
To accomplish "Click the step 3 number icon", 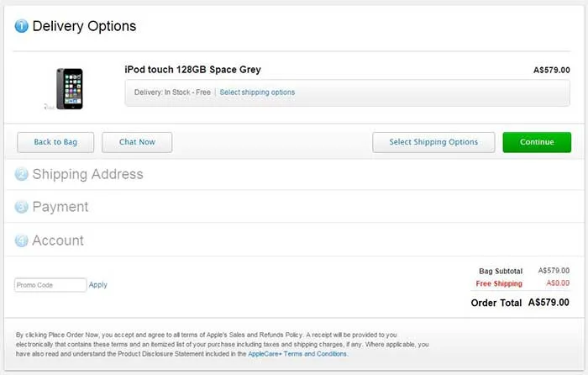I will click(x=22, y=207).
